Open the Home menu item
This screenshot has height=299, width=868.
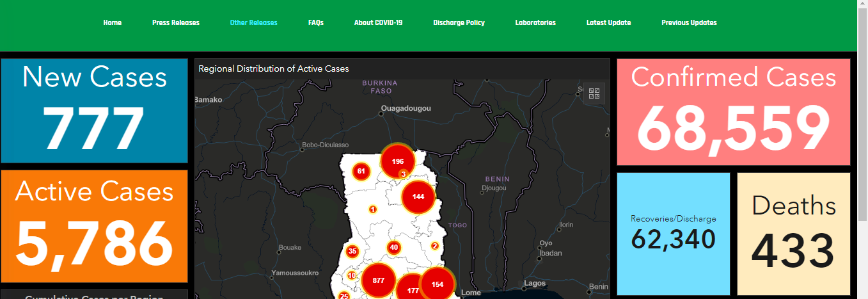click(113, 22)
